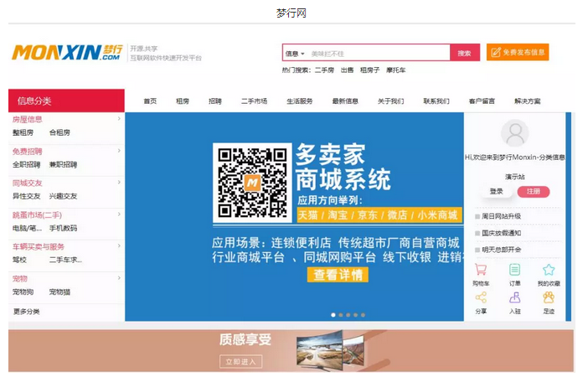The height and width of the screenshot is (382, 588).
Task: Click the 查看详情 banner button
Action: [338, 275]
